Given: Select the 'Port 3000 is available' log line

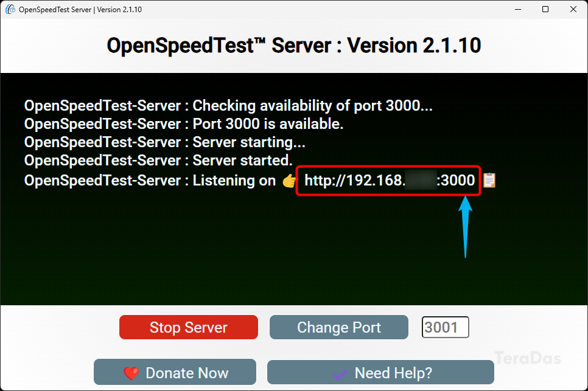Looking at the screenshot, I should tap(184, 124).
